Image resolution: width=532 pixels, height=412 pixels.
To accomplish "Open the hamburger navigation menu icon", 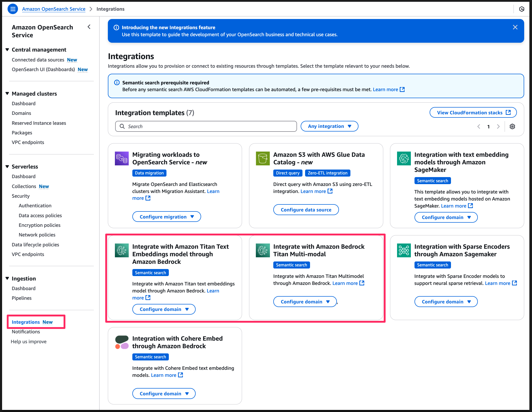I will 13,9.
